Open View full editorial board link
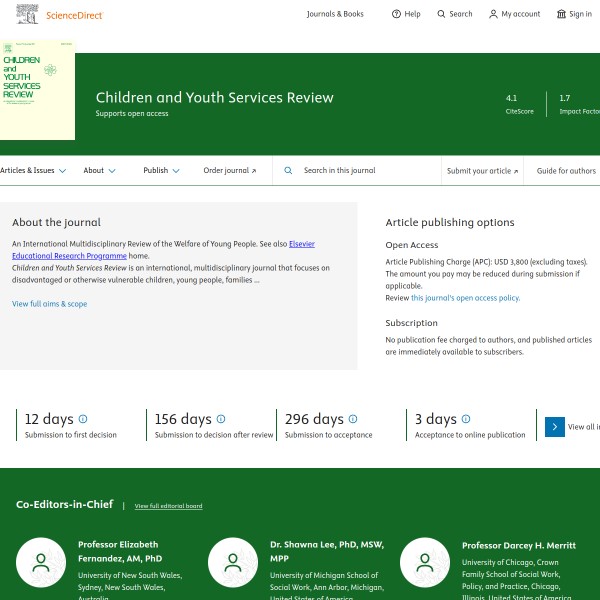The width and height of the screenshot is (600, 600). [168, 506]
